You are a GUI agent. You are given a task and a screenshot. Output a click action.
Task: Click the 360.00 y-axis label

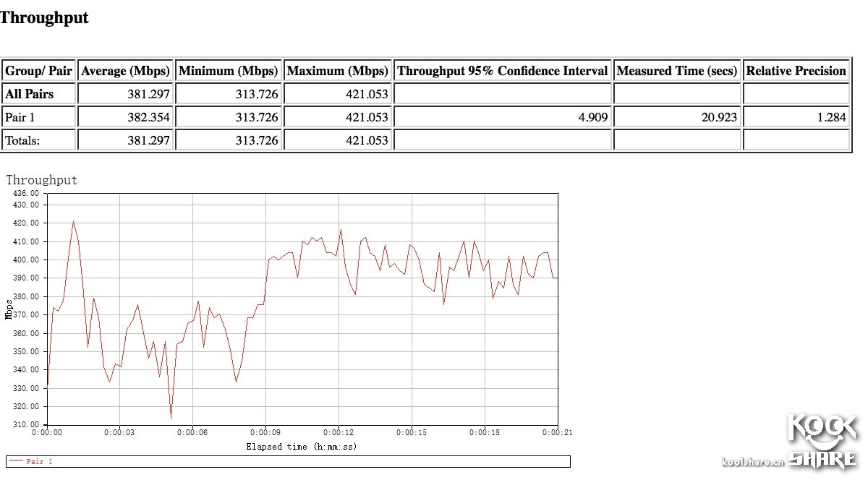pos(26,333)
